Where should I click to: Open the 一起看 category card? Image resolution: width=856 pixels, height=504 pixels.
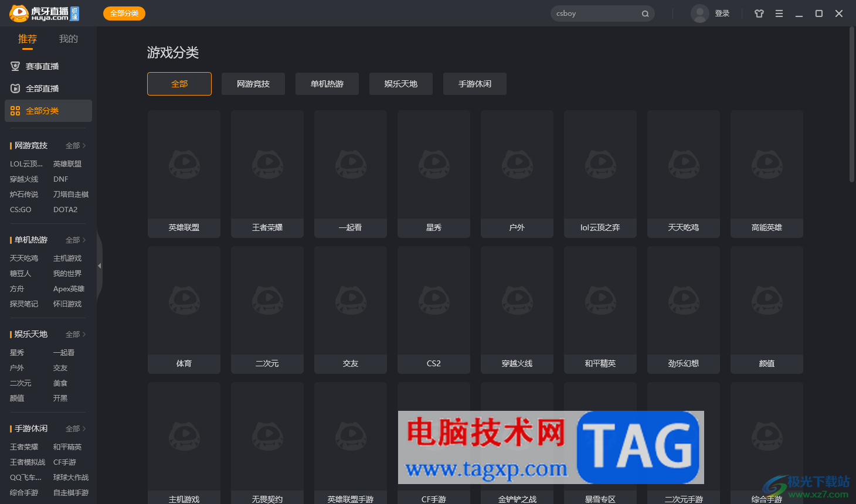tap(351, 174)
